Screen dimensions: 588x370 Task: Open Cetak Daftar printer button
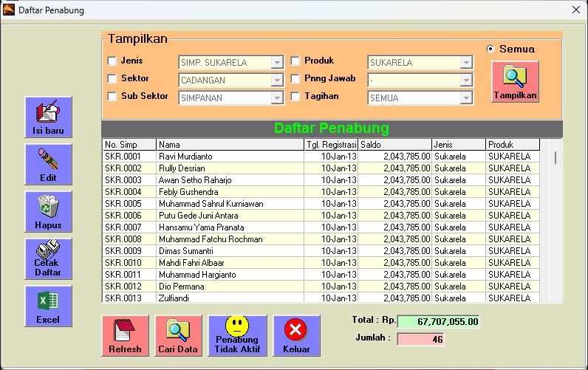click(x=48, y=259)
